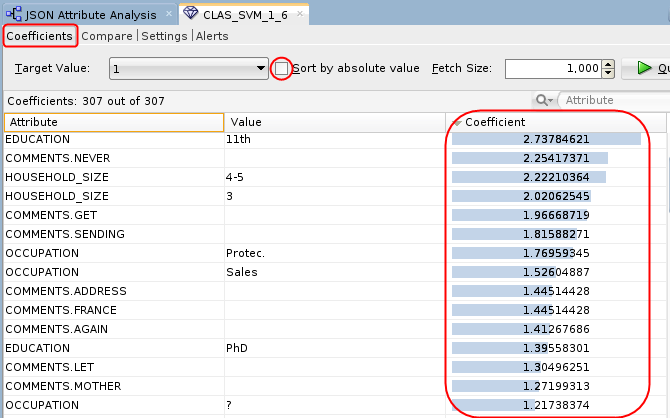Viewport: 670px width, 418px height.
Task: Select the HOUSEHOLD_SIZE 4-5 row
Action: pyautogui.click(x=335, y=177)
